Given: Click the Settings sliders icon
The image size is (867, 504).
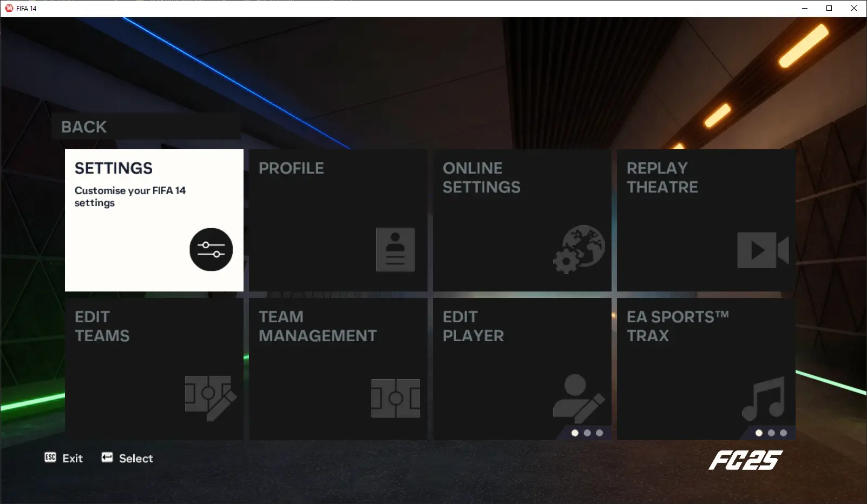Looking at the screenshot, I should click(211, 249).
